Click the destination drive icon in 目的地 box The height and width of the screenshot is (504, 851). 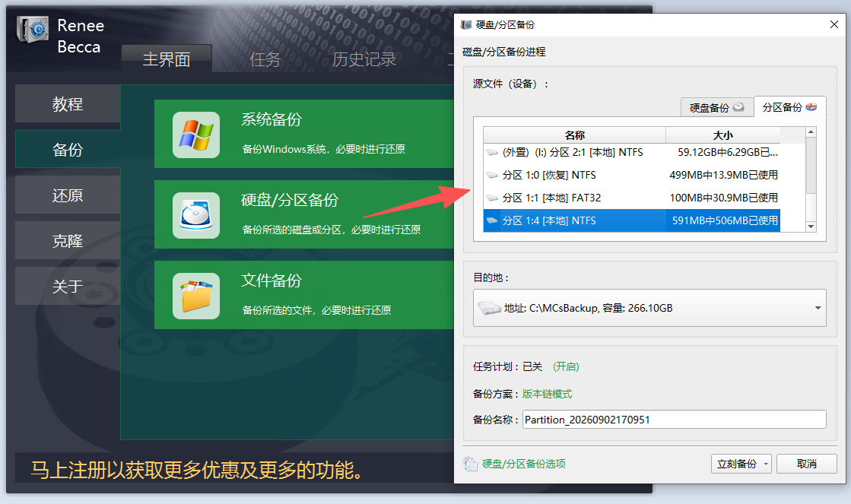coord(490,308)
